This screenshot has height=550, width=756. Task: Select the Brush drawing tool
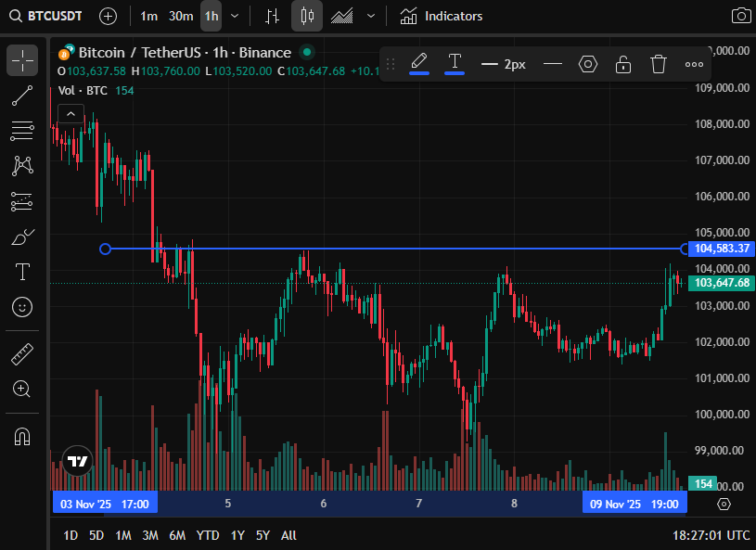pyautogui.click(x=22, y=237)
